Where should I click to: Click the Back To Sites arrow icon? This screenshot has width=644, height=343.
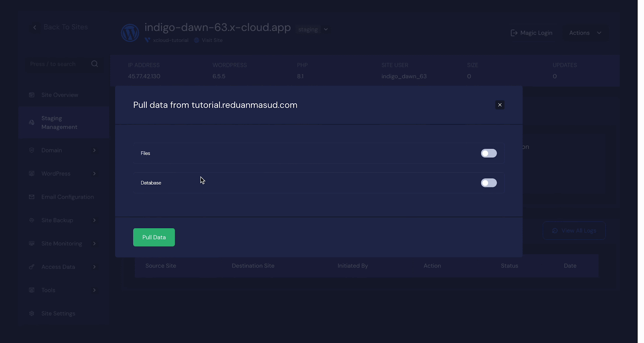pyautogui.click(x=35, y=27)
